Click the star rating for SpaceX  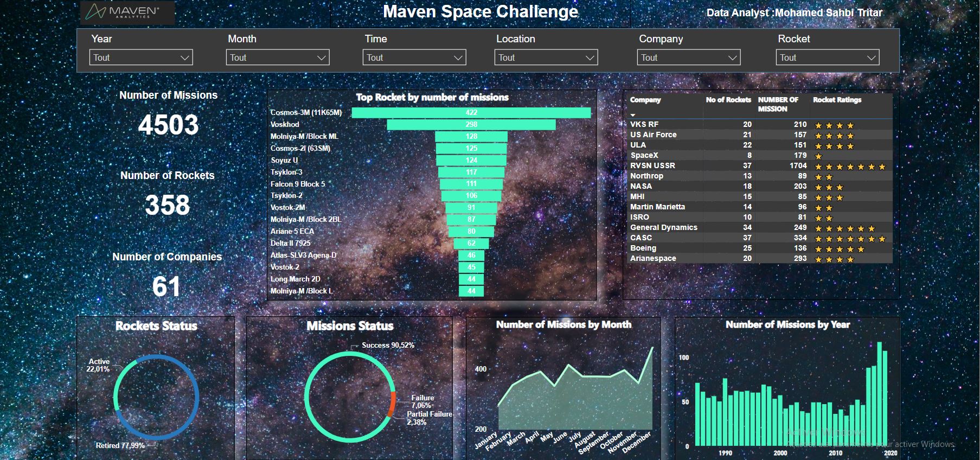(818, 156)
